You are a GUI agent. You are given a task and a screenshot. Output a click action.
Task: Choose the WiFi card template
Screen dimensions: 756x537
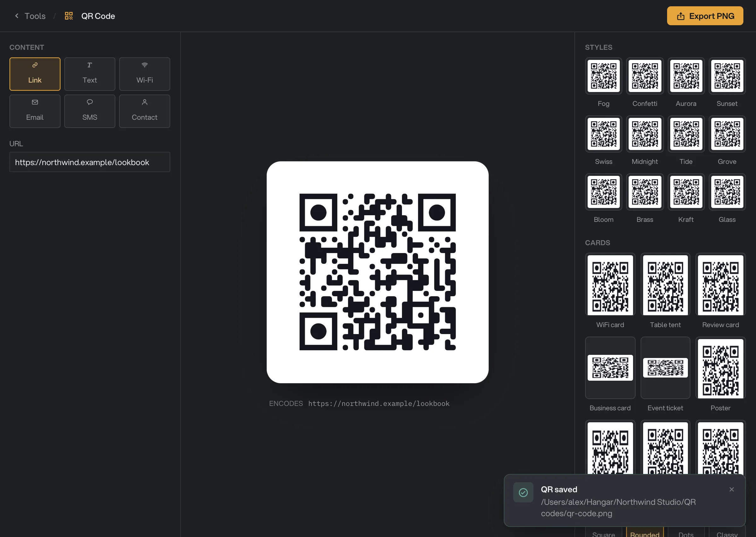[x=610, y=284]
